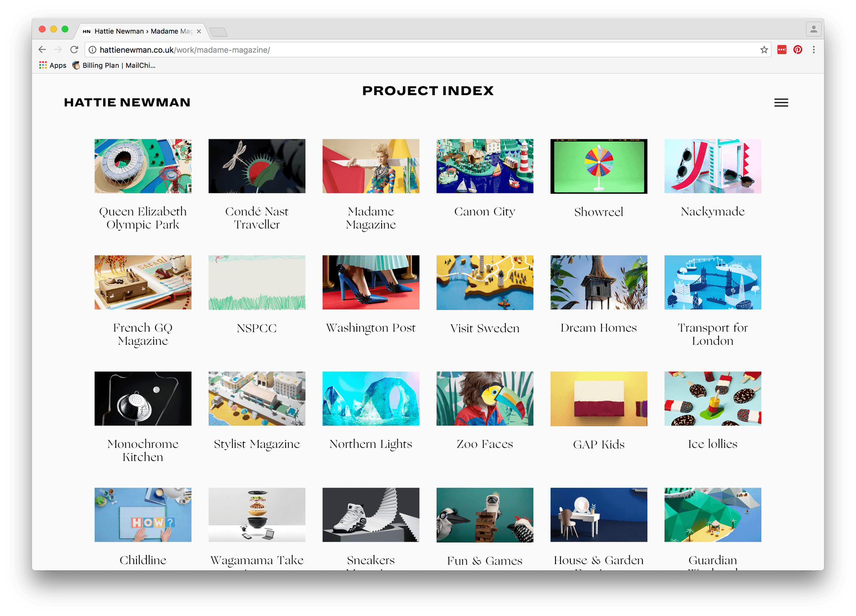Screen dimensions: 856x616
Task: Open the Billing Plan MailChimp bookmark
Action: tap(114, 65)
